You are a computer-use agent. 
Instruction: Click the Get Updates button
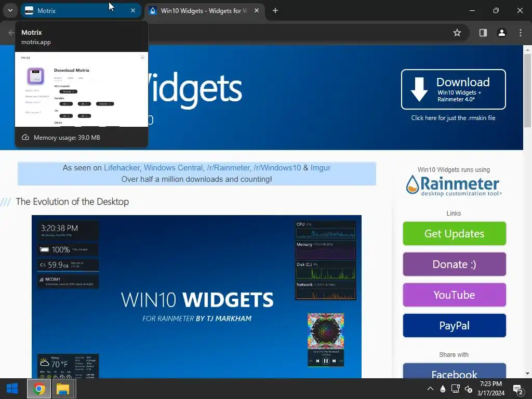(x=454, y=233)
